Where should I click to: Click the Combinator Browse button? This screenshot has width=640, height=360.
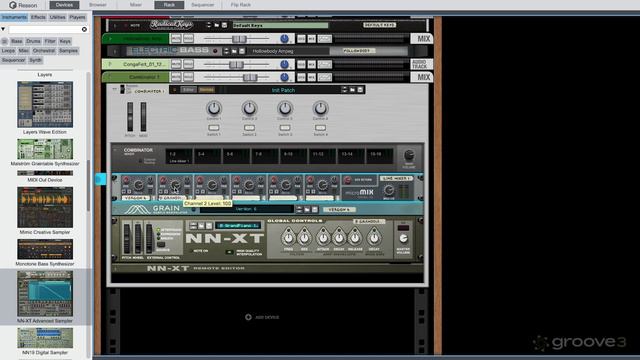click(x=207, y=90)
